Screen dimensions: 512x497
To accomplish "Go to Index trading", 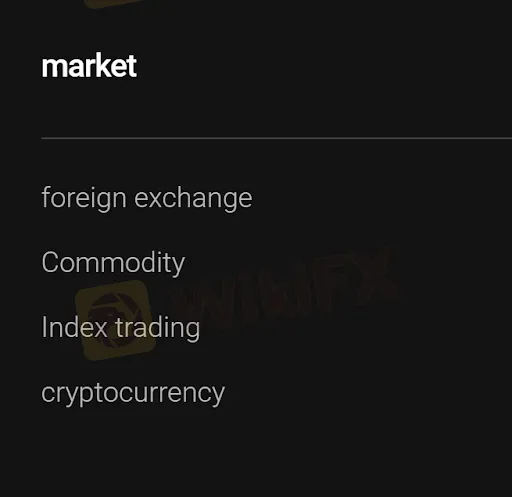I will coord(121,328).
